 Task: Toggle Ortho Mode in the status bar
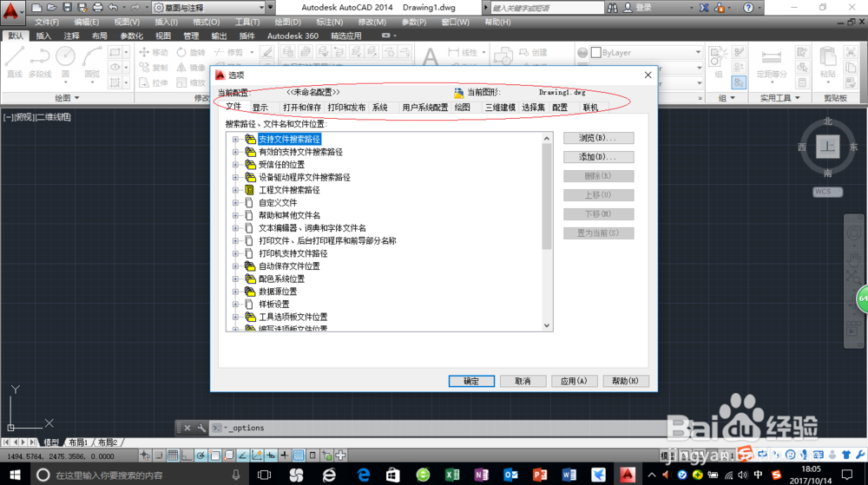[187, 456]
